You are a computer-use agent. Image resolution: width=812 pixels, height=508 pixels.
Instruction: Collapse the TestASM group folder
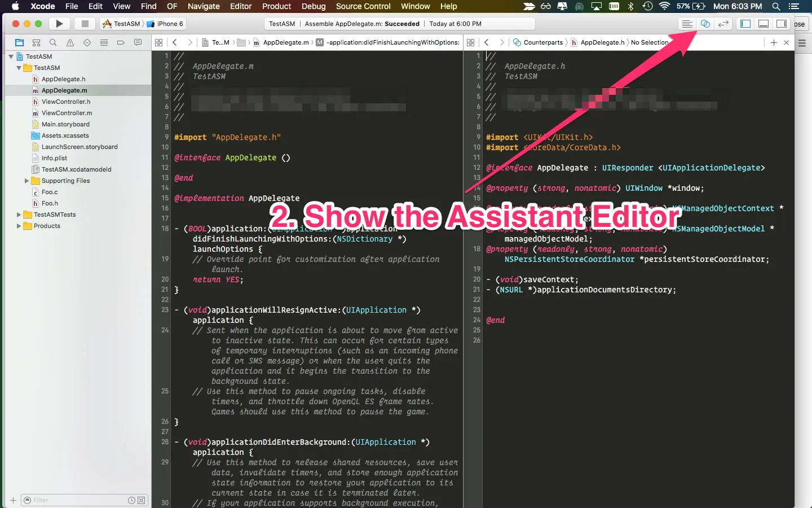click(19, 68)
